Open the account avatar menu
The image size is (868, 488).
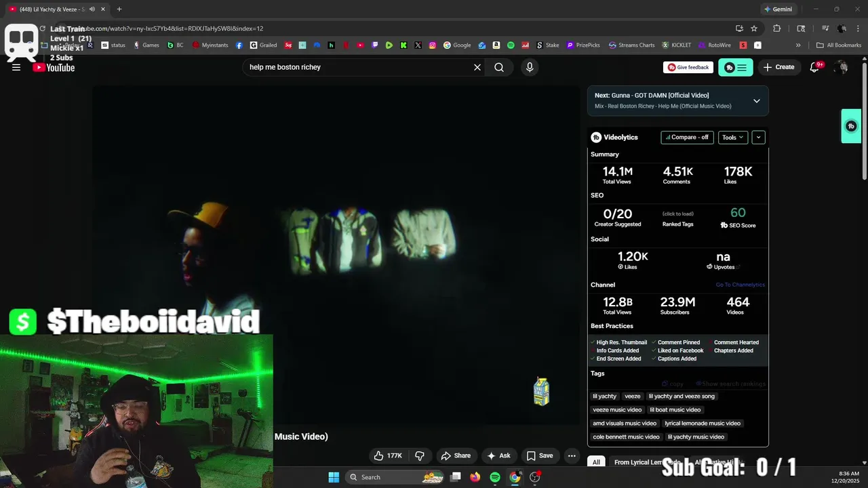(842, 67)
